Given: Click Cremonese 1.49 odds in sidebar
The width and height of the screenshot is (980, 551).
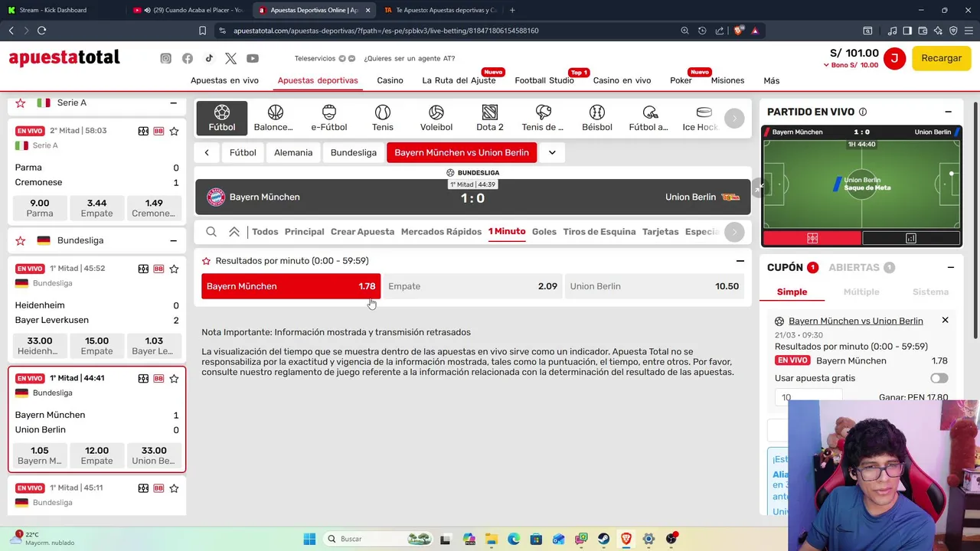Looking at the screenshot, I should pyautogui.click(x=153, y=207).
